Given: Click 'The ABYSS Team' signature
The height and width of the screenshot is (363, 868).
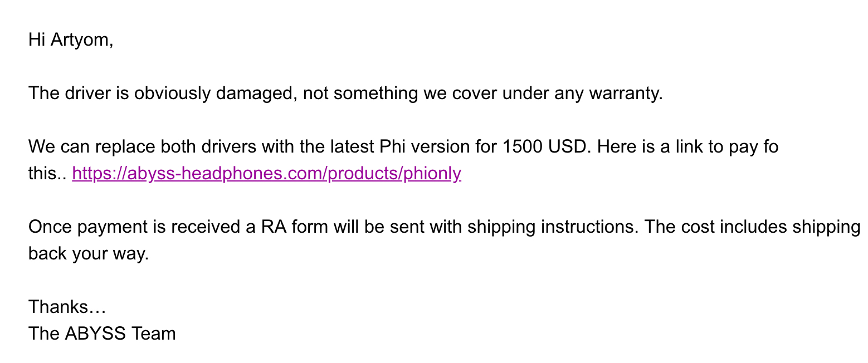Looking at the screenshot, I should click(102, 333).
